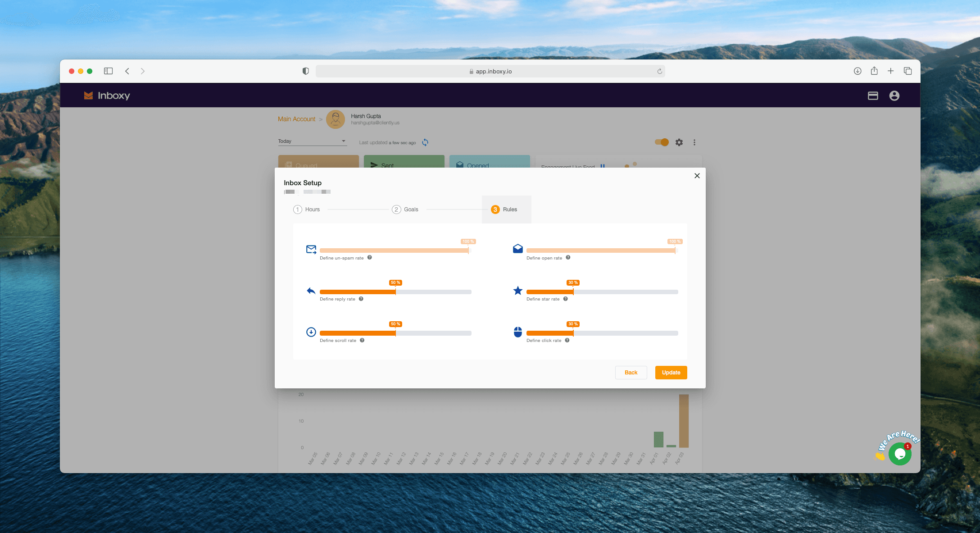Switch to the Hours step
This screenshot has width=980, height=533.
307,209
